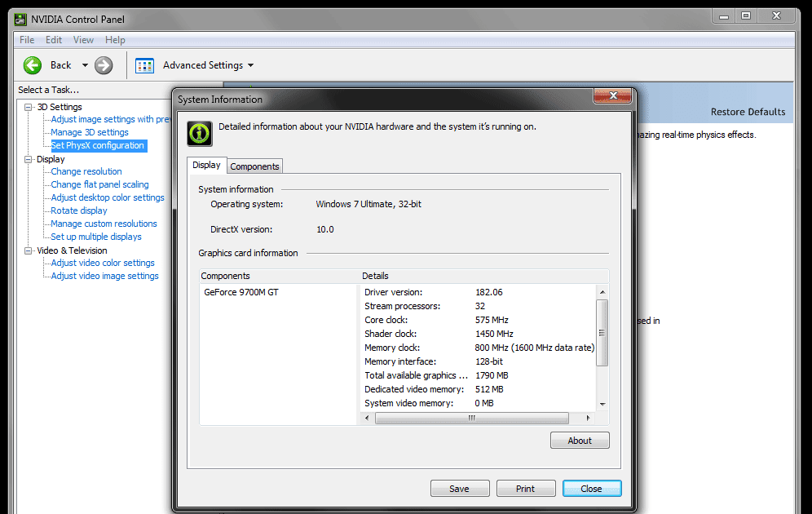Click the horizontal scrollbar thumb in details

tap(472, 418)
